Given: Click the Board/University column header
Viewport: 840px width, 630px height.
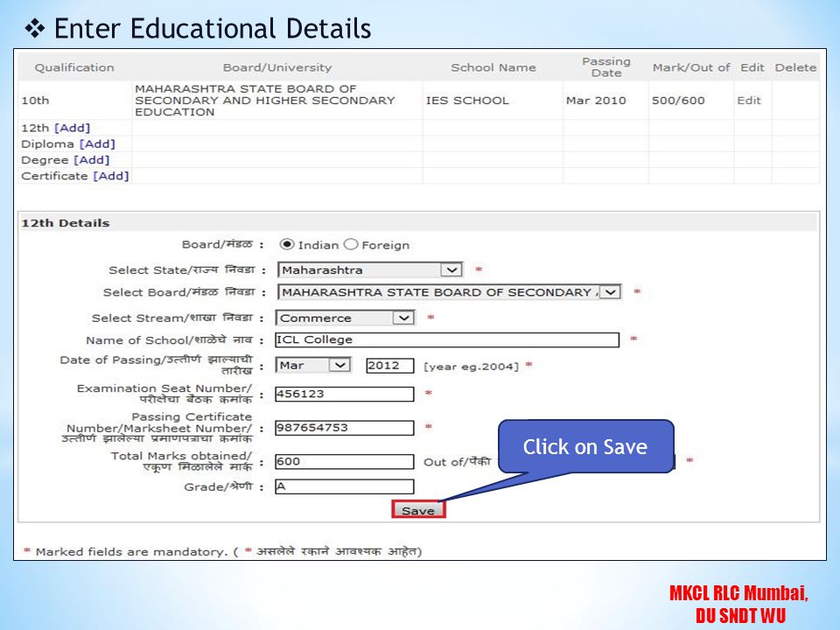Looking at the screenshot, I should click(277, 67).
